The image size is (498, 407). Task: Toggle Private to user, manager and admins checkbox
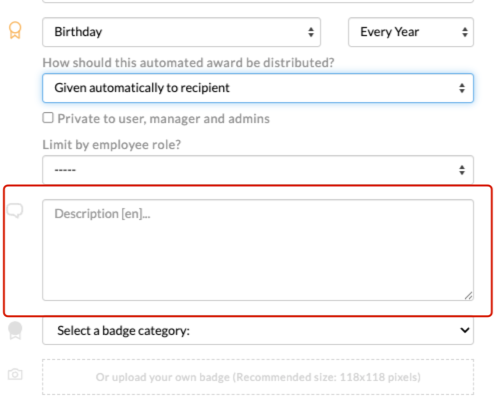[48, 118]
